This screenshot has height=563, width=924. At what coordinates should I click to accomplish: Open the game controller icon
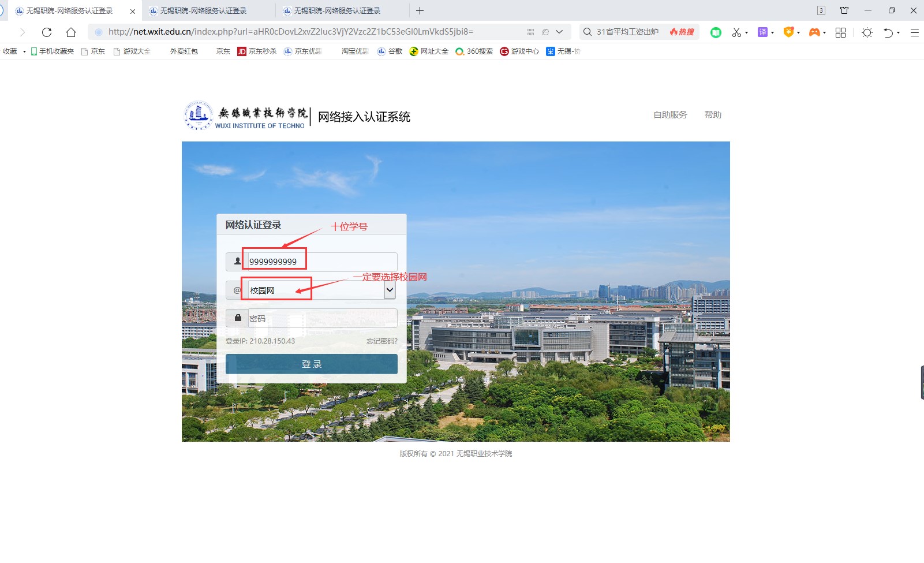click(814, 32)
